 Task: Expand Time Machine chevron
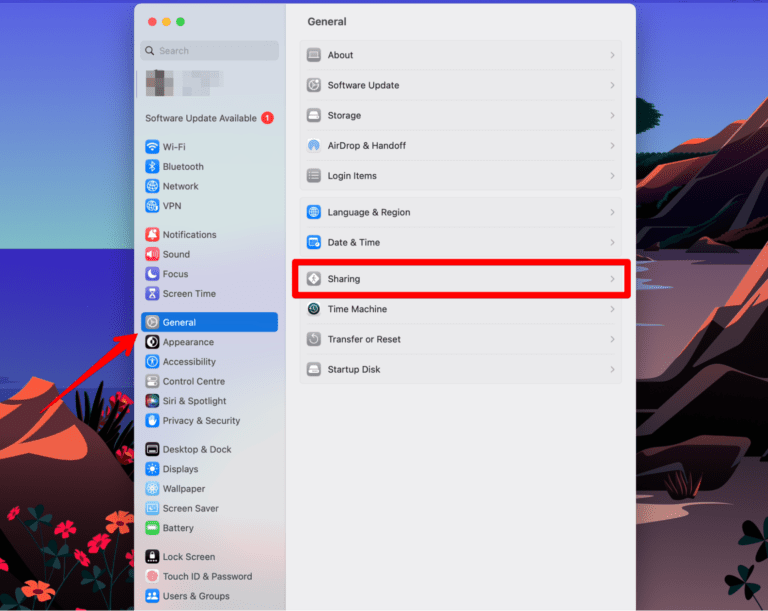[x=612, y=309]
